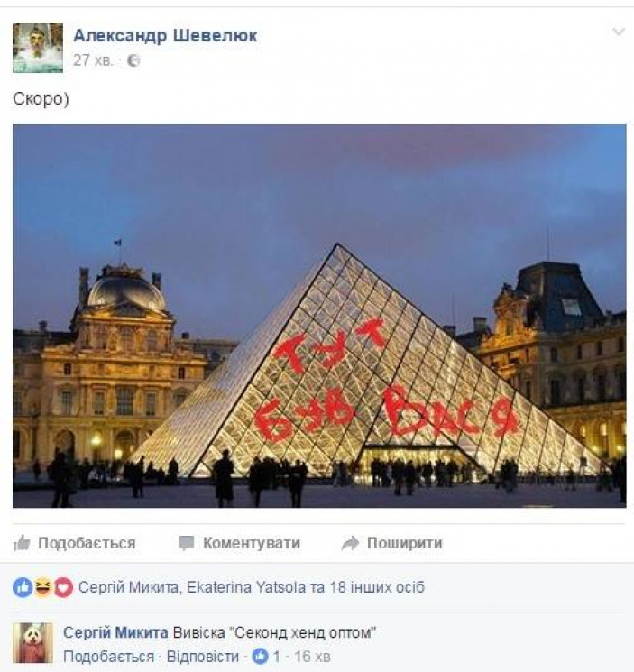Click the Коментувати button
The width and height of the screenshot is (634, 672).
[240, 543]
